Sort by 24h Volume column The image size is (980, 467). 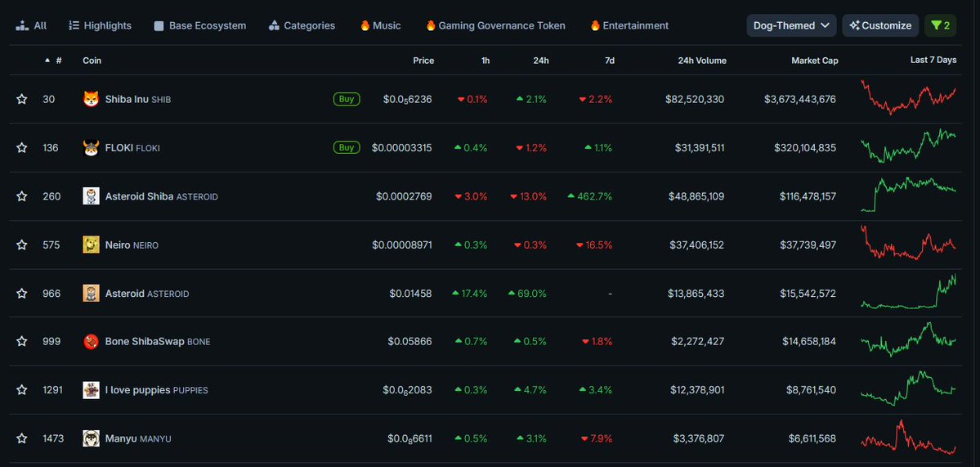(x=702, y=61)
